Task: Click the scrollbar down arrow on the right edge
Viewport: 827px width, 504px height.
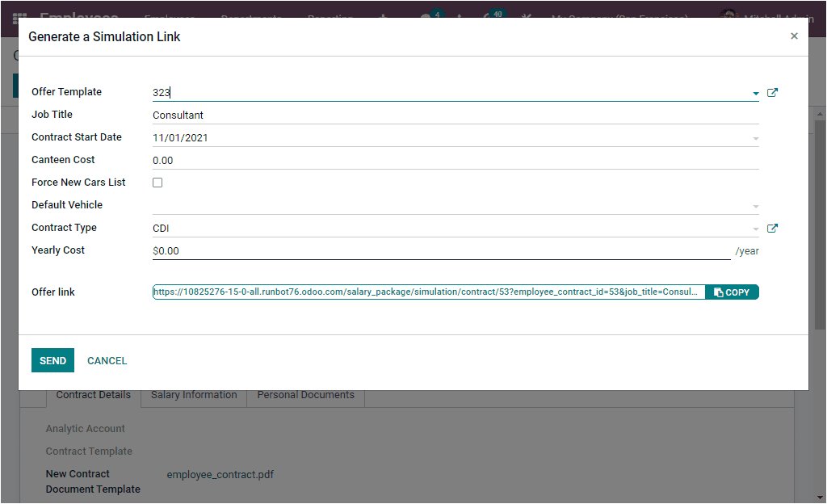Action: [x=819, y=496]
